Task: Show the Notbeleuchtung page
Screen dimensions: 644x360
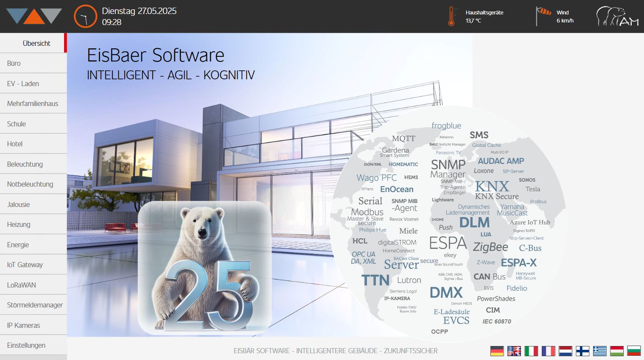Action: coord(34,184)
